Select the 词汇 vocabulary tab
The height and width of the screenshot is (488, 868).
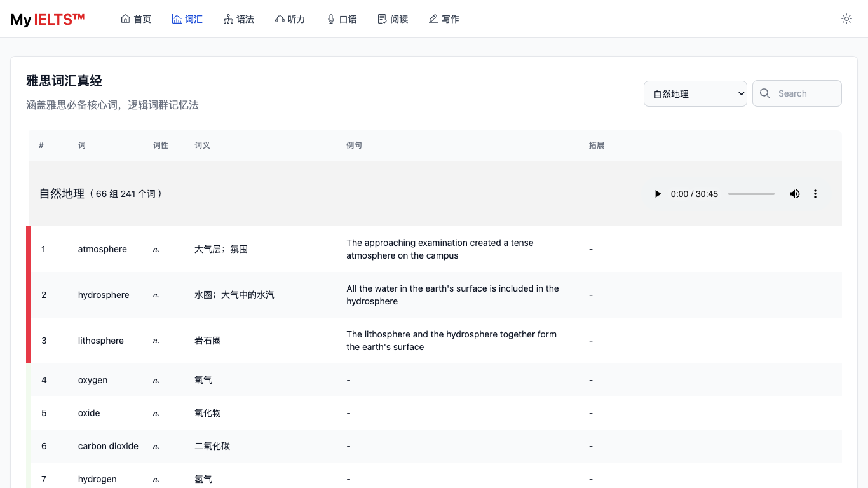(x=187, y=19)
